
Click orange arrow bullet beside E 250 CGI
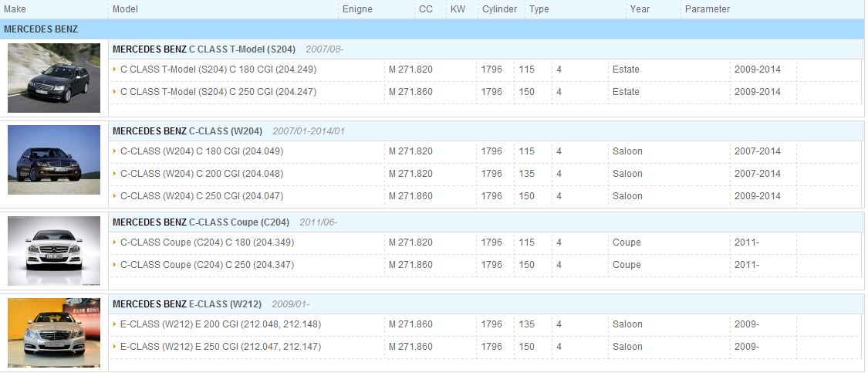(x=115, y=347)
